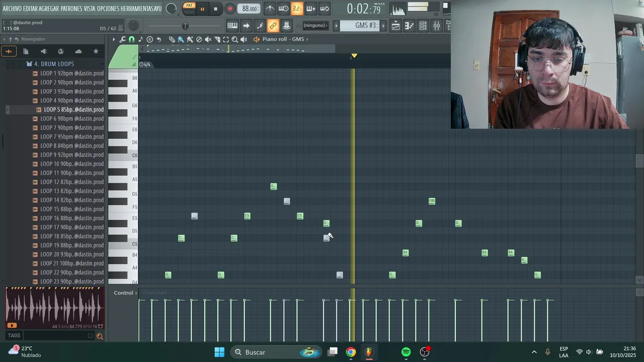
Task: Toggle wait-for-input countdown button
Action: pos(283,9)
